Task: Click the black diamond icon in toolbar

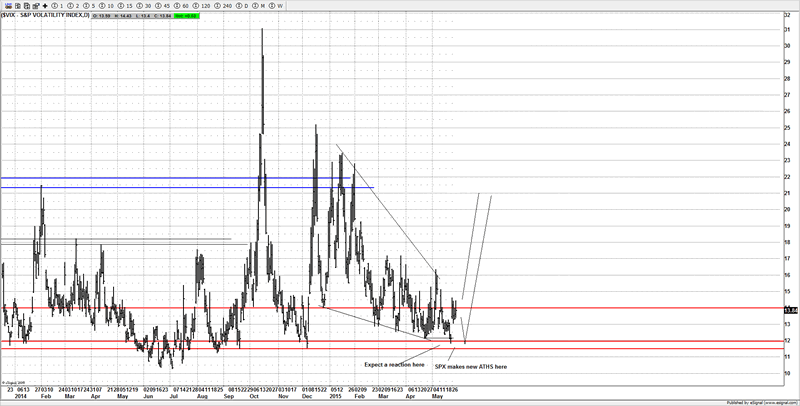Action: coord(45,6)
